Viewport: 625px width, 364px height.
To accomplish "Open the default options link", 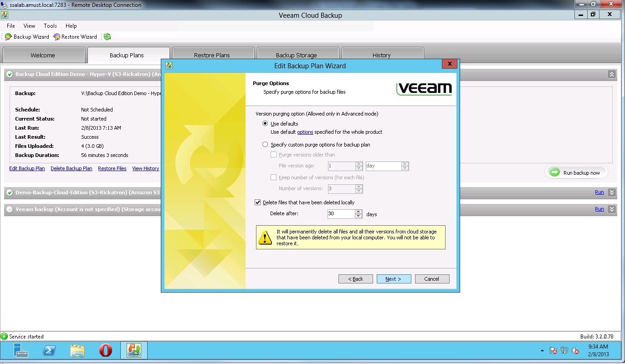I will coord(305,132).
